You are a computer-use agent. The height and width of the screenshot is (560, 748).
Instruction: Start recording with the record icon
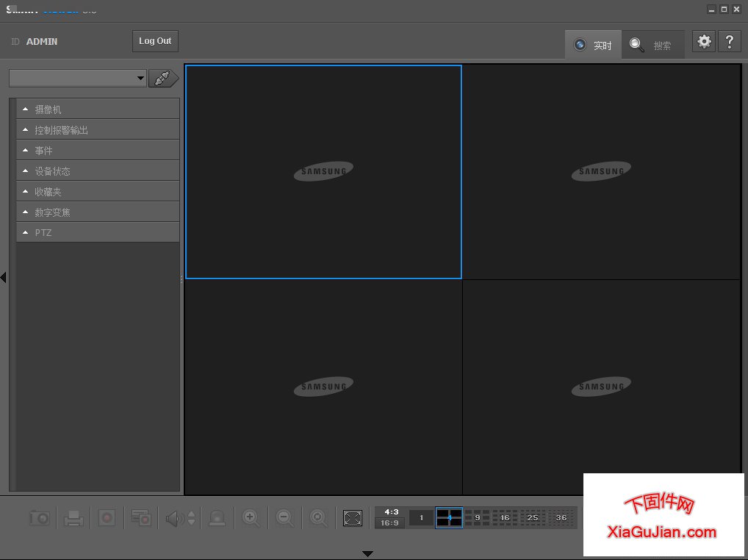coord(107,518)
